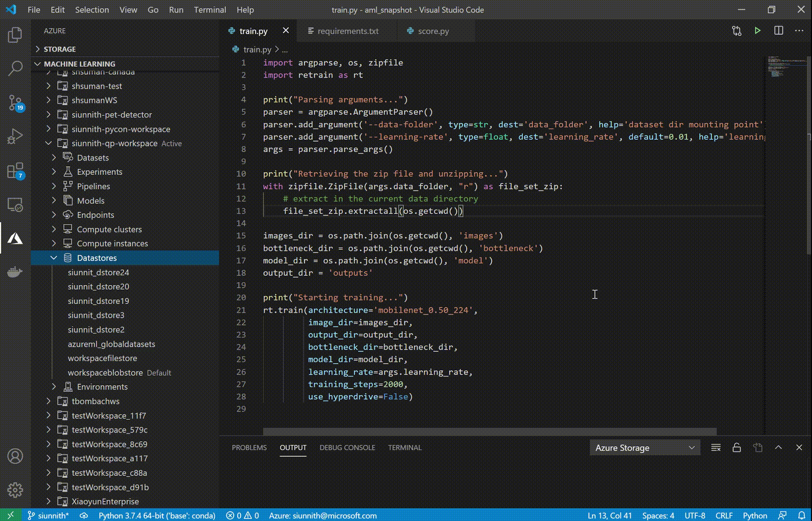The height and width of the screenshot is (521, 812).
Task: Open the Help menu
Action: point(245,10)
